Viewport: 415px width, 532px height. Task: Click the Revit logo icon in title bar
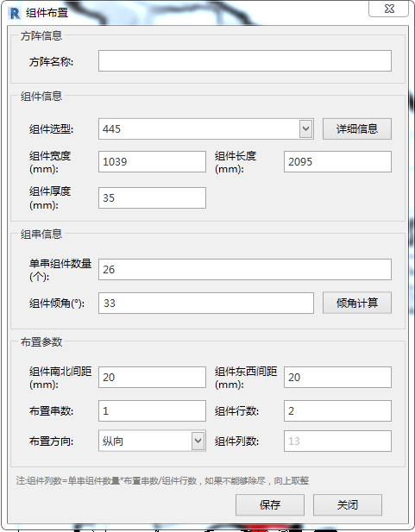pyautogui.click(x=15, y=13)
